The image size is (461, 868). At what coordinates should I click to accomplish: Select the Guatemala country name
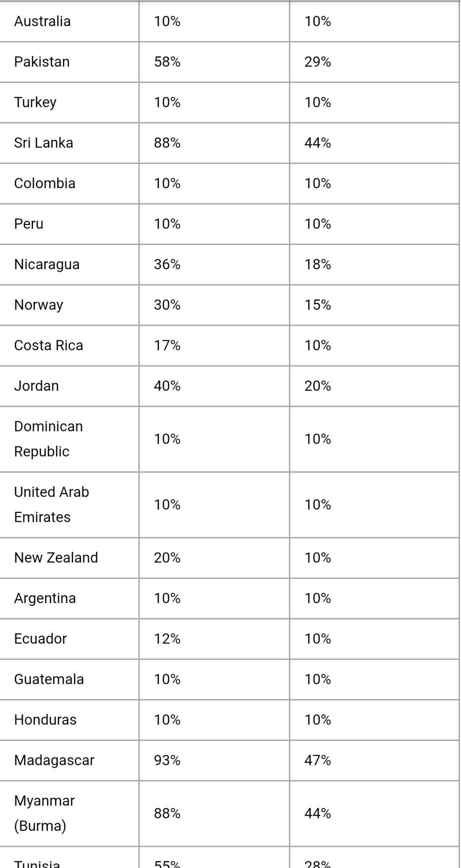pyautogui.click(x=49, y=679)
